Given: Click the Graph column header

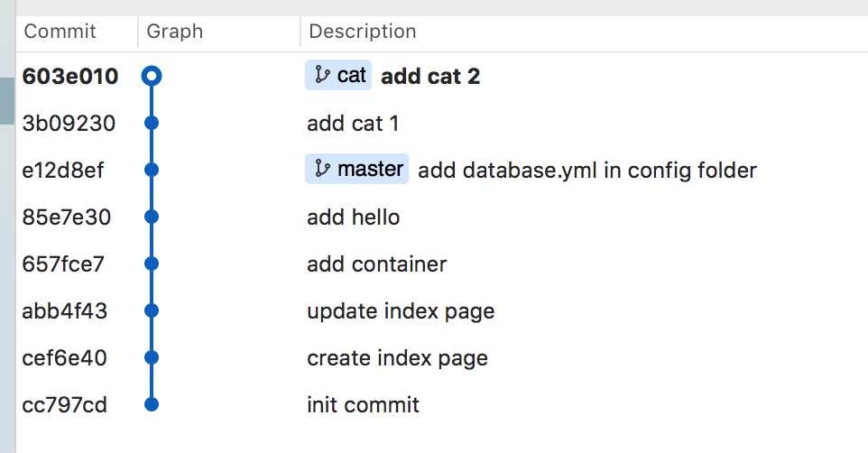Looking at the screenshot, I should tap(175, 32).
